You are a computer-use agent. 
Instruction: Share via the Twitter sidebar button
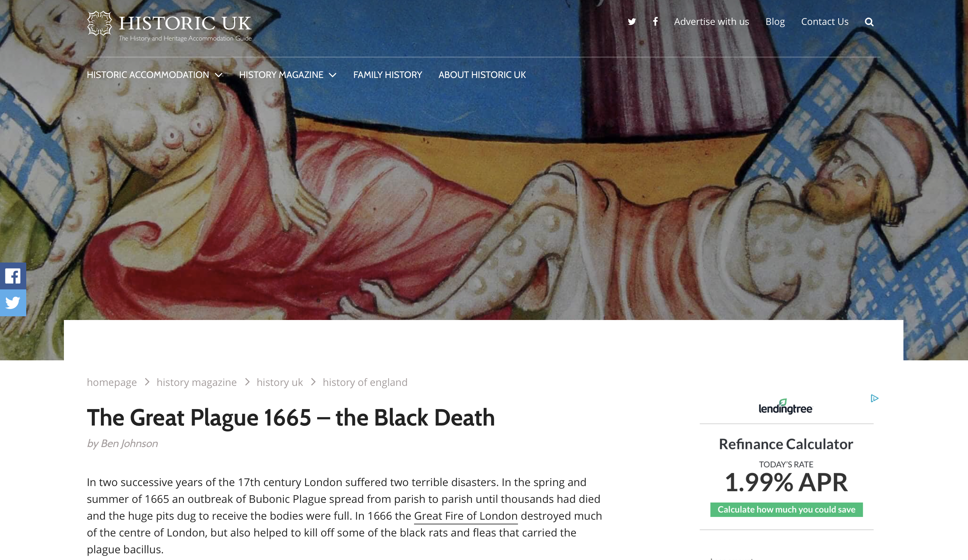click(x=13, y=303)
